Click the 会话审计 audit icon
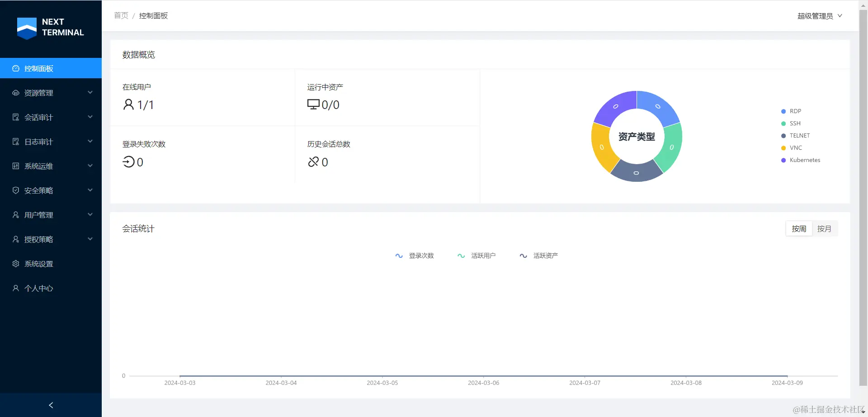Viewport: 868px width, 417px height. (x=16, y=117)
